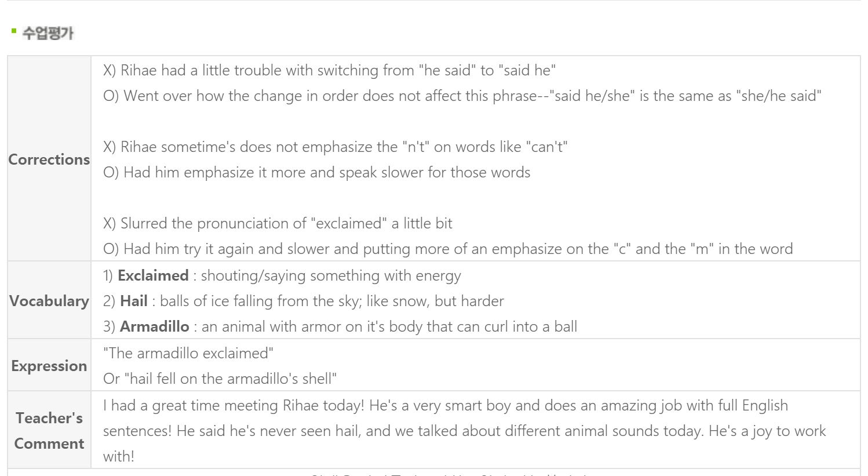The image size is (868, 476).
Task: Click the line "Had him try it again and slower"
Action: (x=448, y=249)
